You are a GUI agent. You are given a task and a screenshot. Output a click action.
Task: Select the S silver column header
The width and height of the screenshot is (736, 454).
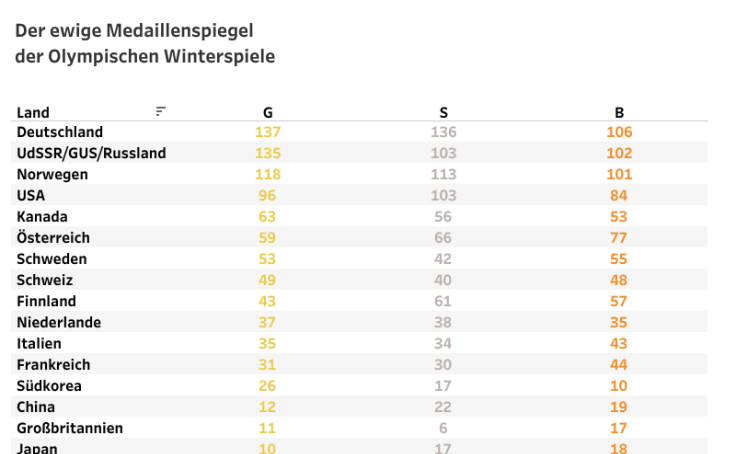point(443,113)
